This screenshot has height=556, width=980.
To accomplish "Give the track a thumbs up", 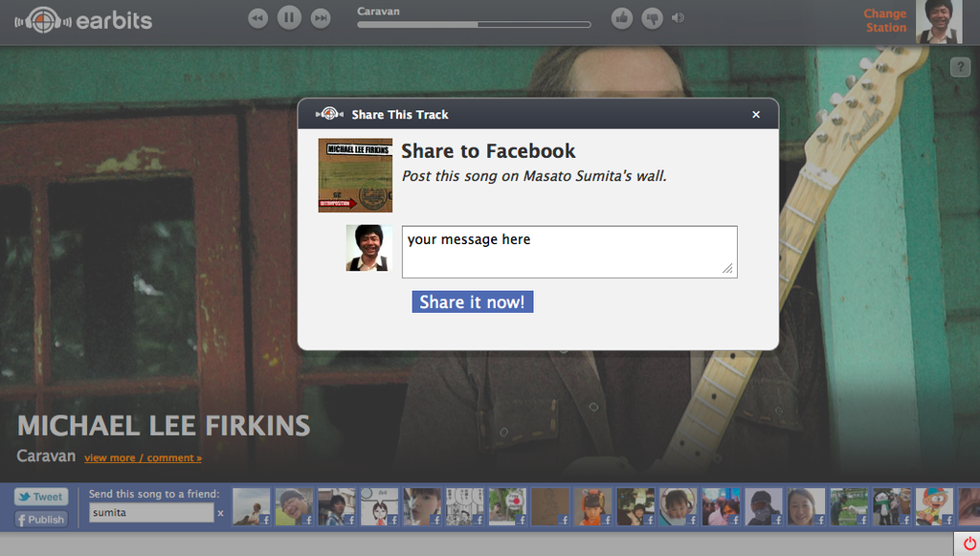I will point(622,18).
